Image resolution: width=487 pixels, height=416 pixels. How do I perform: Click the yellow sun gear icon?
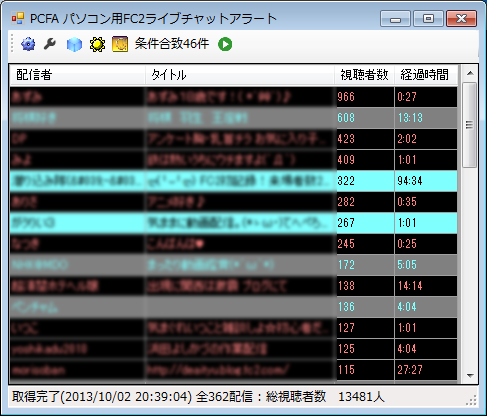tap(97, 44)
